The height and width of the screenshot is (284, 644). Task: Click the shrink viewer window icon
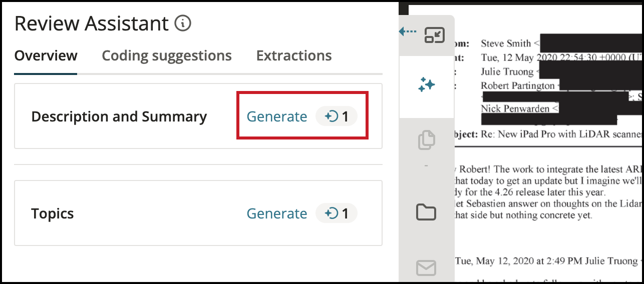[x=435, y=35]
